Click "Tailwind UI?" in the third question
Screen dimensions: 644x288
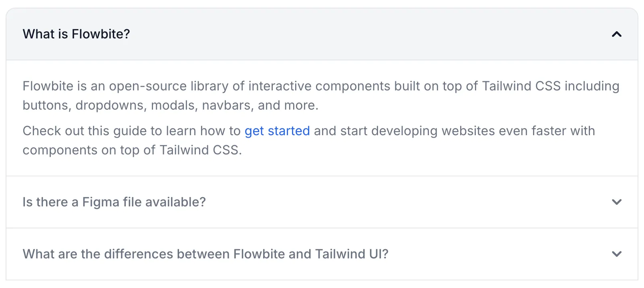352,254
